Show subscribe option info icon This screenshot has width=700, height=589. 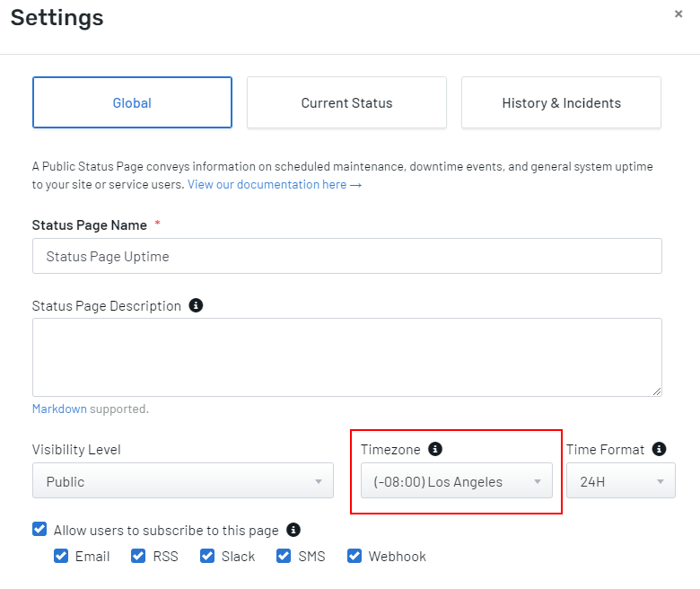pyautogui.click(x=293, y=530)
